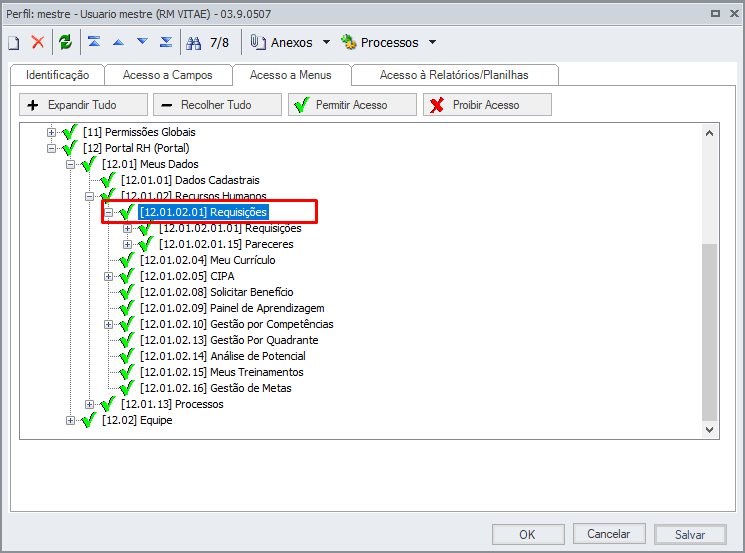745x553 pixels.
Task: Toggle checkmark of Painel de Aprendizagem
Action: coord(127,308)
